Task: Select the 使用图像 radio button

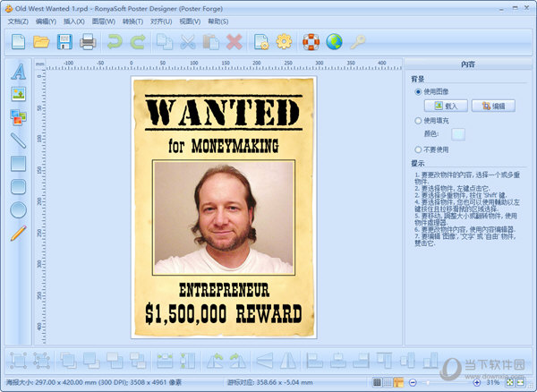Action: click(x=418, y=92)
